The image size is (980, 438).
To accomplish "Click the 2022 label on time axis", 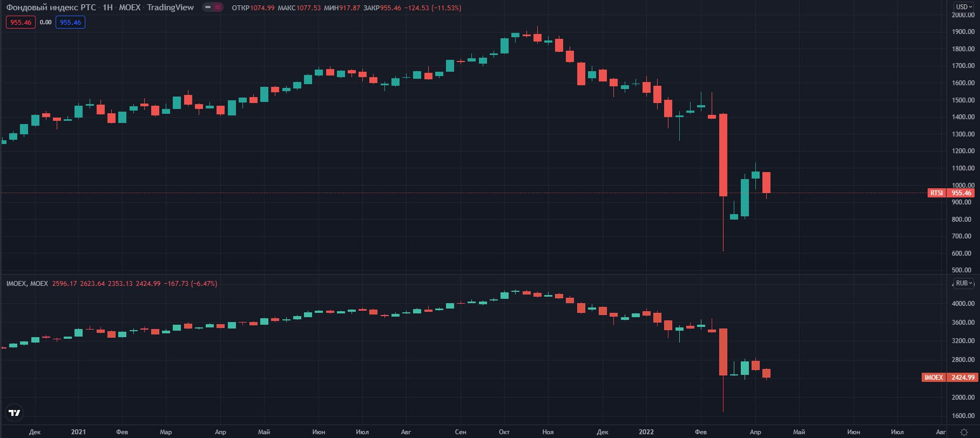I will (x=646, y=432).
